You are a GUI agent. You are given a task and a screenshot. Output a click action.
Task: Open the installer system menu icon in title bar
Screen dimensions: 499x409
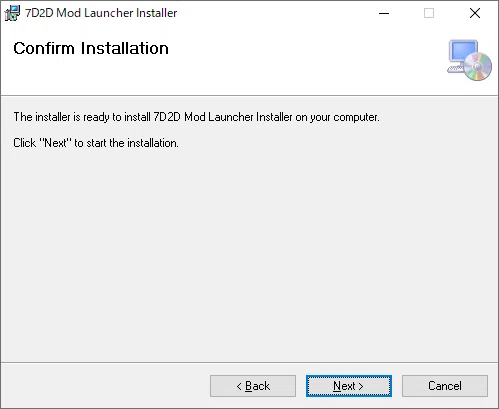tap(12, 13)
